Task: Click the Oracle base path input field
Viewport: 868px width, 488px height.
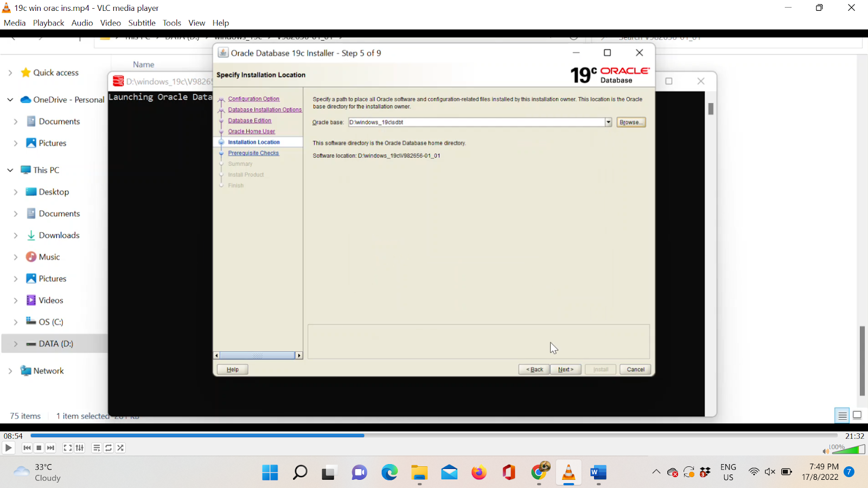Action: pos(476,122)
